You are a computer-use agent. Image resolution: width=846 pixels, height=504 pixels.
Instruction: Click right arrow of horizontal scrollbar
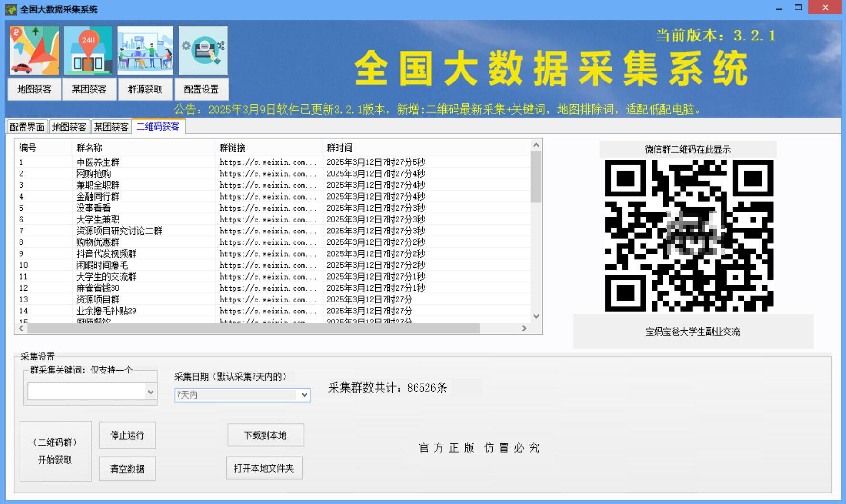click(524, 328)
